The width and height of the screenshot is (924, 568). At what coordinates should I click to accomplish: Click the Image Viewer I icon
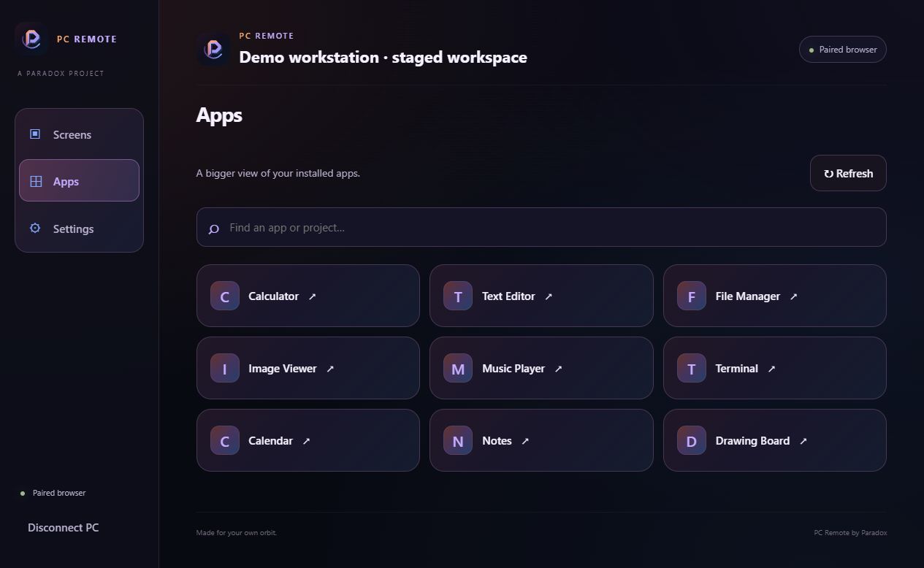pyautogui.click(x=225, y=369)
